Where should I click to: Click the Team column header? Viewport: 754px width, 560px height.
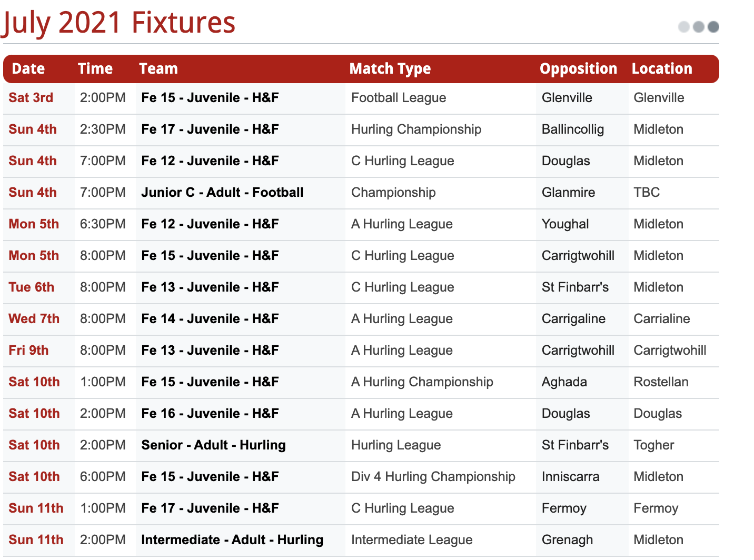(158, 68)
